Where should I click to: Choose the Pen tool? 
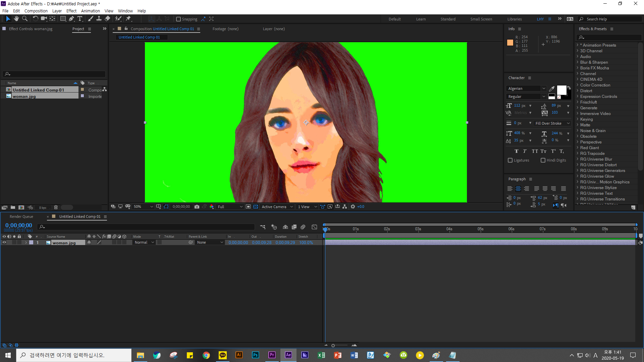[71, 19]
